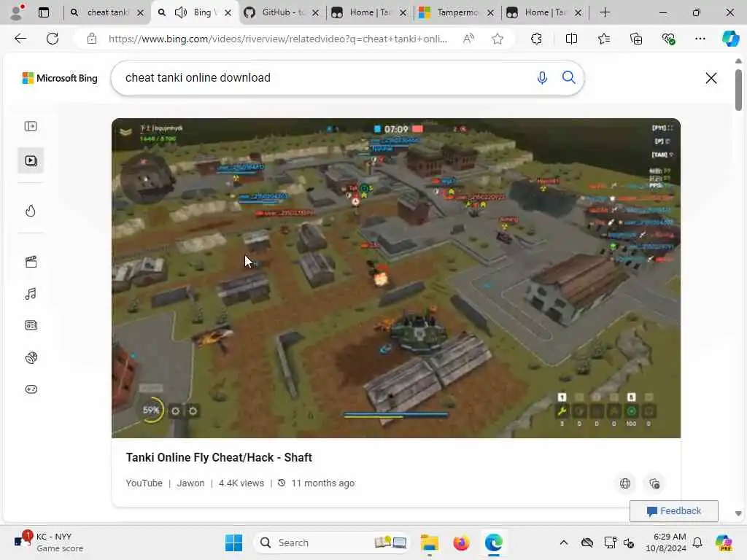Open File Explorer from taskbar

click(x=429, y=542)
